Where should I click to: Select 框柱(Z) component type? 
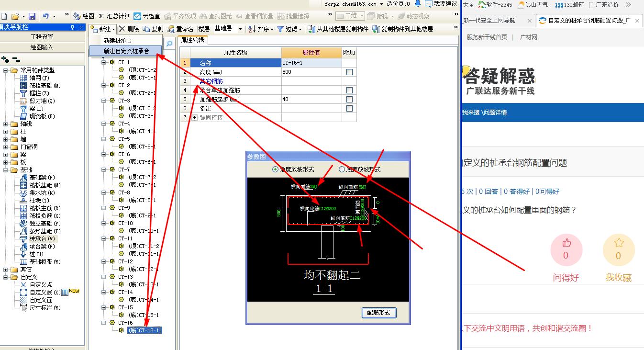tap(35, 93)
